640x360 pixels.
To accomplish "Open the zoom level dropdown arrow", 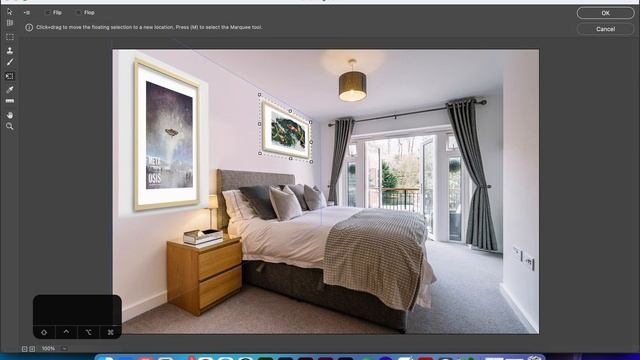I will [x=64, y=349].
